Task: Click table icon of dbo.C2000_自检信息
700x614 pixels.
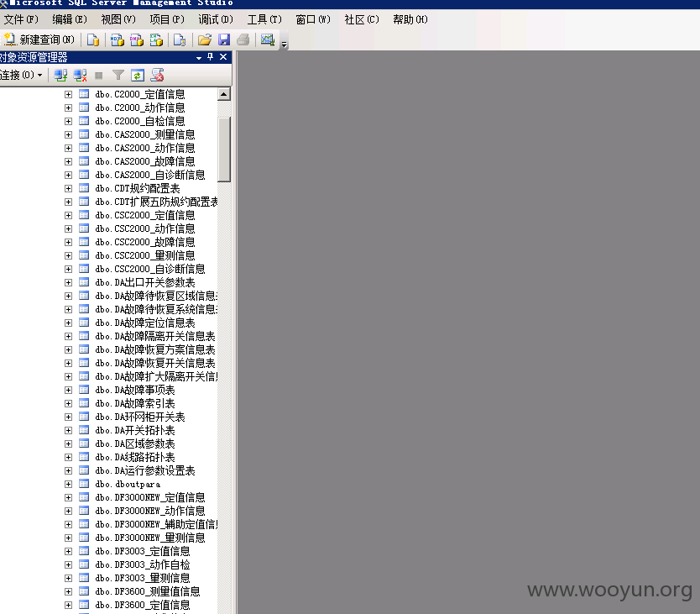Action: click(x=84, y=121)
